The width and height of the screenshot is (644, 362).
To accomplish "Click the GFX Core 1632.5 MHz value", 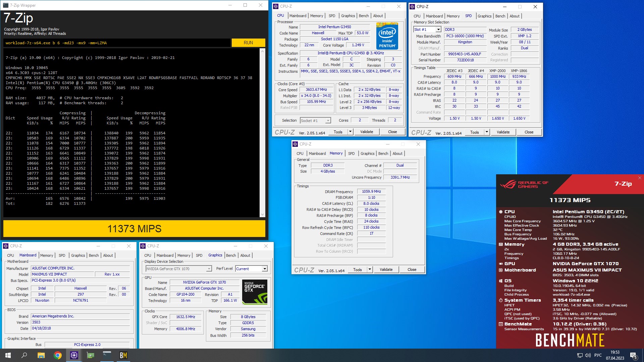I will [x=185, y=317].
